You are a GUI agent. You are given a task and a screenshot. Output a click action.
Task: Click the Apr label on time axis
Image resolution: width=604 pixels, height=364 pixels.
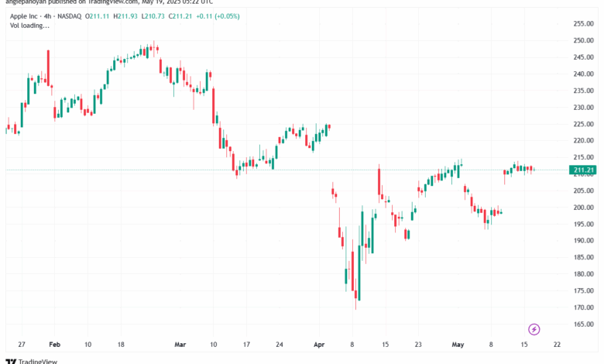point(319,345)
